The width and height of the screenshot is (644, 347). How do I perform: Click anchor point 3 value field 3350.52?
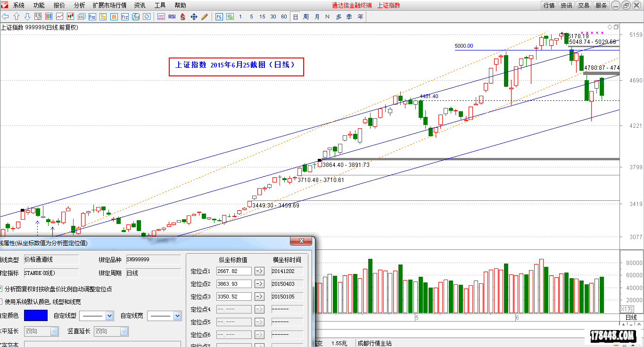(x=234, y=297)
